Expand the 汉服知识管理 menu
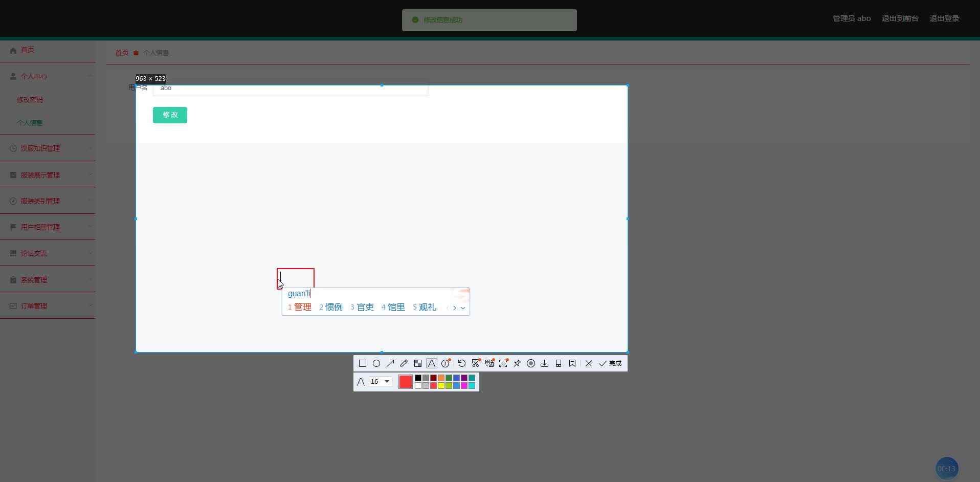 [48, 148]
